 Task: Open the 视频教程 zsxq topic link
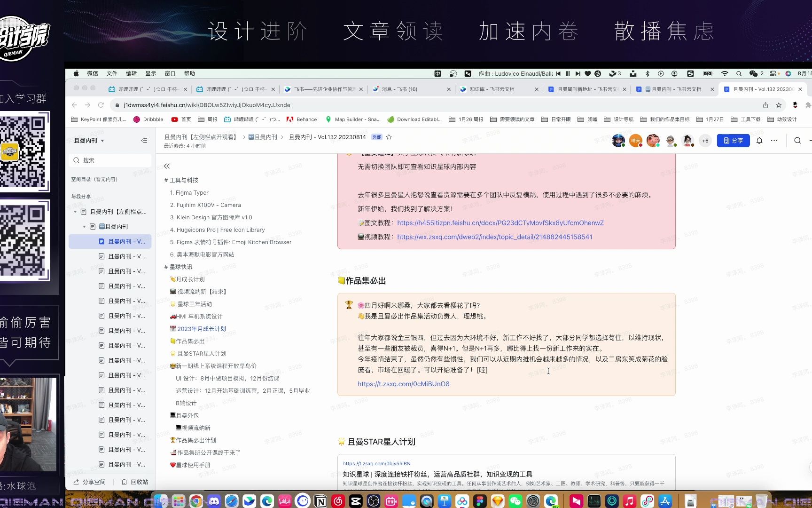pyautogui.click(x=494, y=237)
